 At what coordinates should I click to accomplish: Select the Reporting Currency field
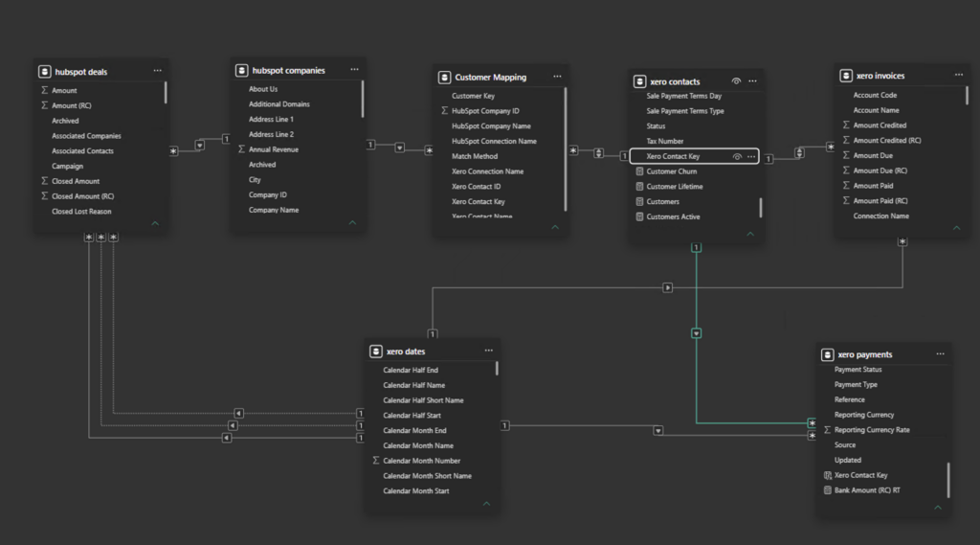(x=864, y=415)
